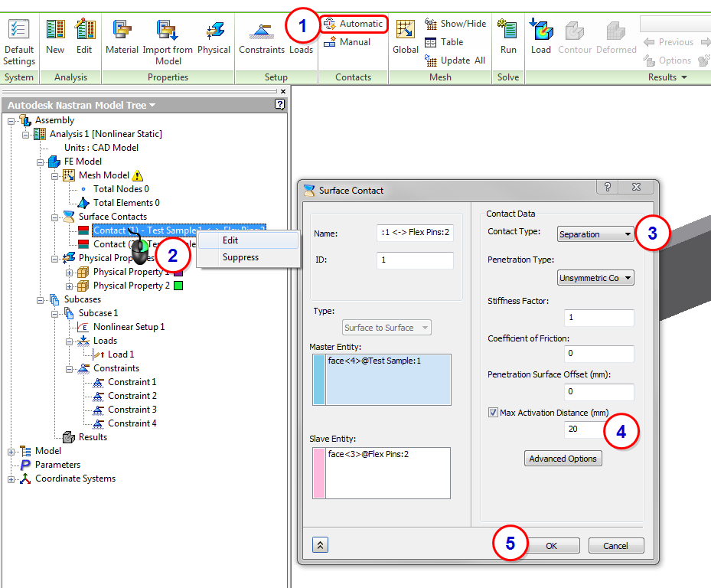Cancel the Surface Contact dialog

click(x=616, y=546)
